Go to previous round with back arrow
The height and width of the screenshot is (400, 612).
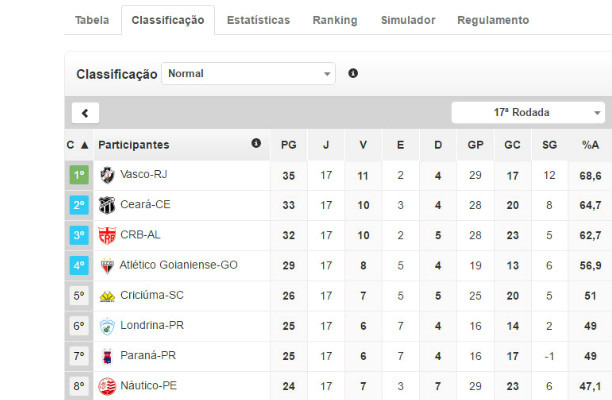point(85,113)
